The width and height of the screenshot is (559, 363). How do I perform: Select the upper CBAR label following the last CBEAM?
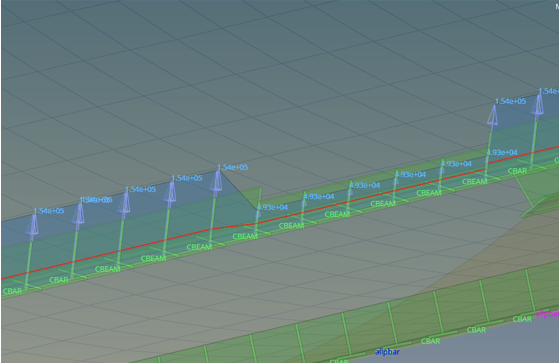517,171
